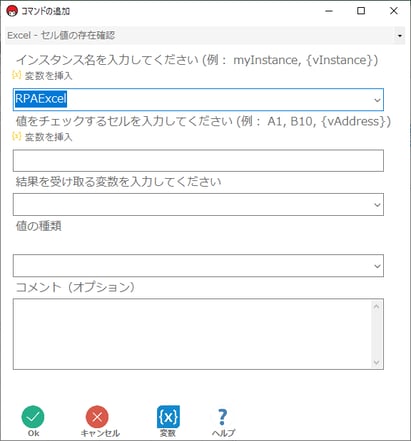Click 変数を挿入 link under instance name
This screenshot has width=411, height=441.
click(x=48, y=76)
